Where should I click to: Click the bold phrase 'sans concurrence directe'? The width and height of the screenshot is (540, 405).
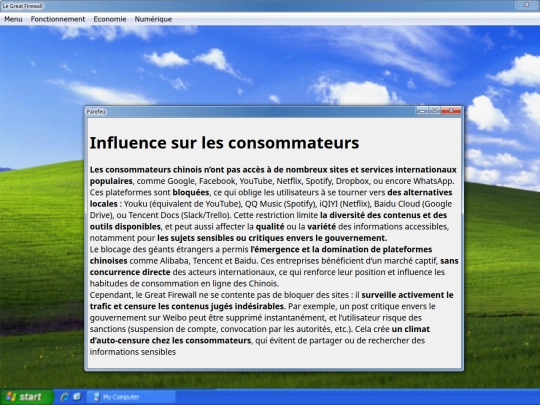point(274,266)
